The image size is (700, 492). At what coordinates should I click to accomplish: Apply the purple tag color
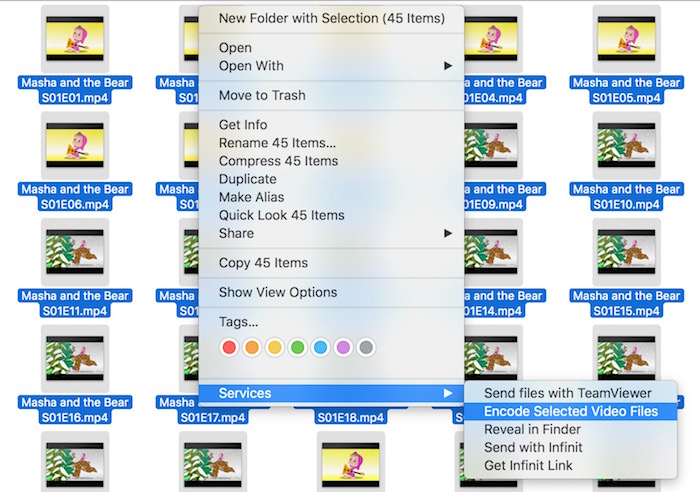click(x=343, y=348)
